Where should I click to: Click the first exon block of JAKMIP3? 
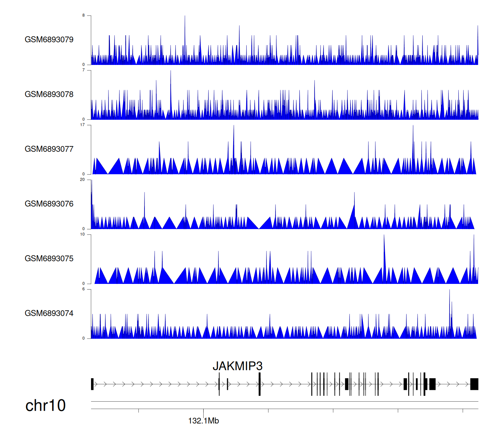pos(92,384)
